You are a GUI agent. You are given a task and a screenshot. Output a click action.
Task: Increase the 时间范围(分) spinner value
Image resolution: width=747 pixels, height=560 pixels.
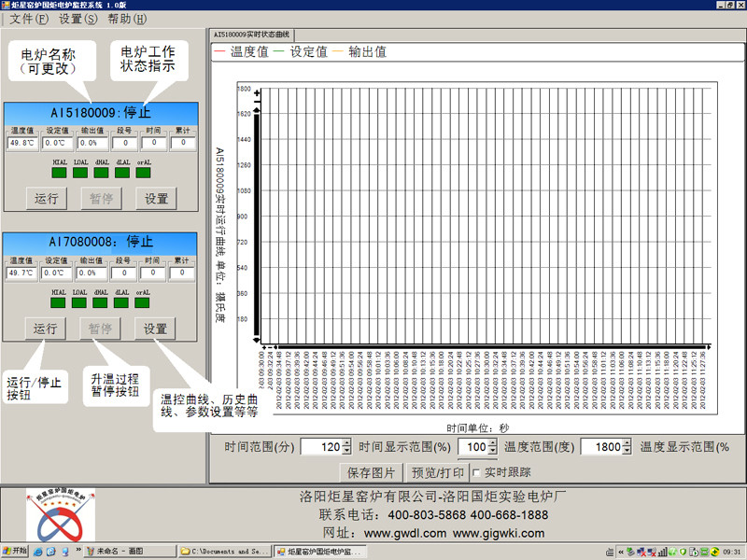(347, 443)
